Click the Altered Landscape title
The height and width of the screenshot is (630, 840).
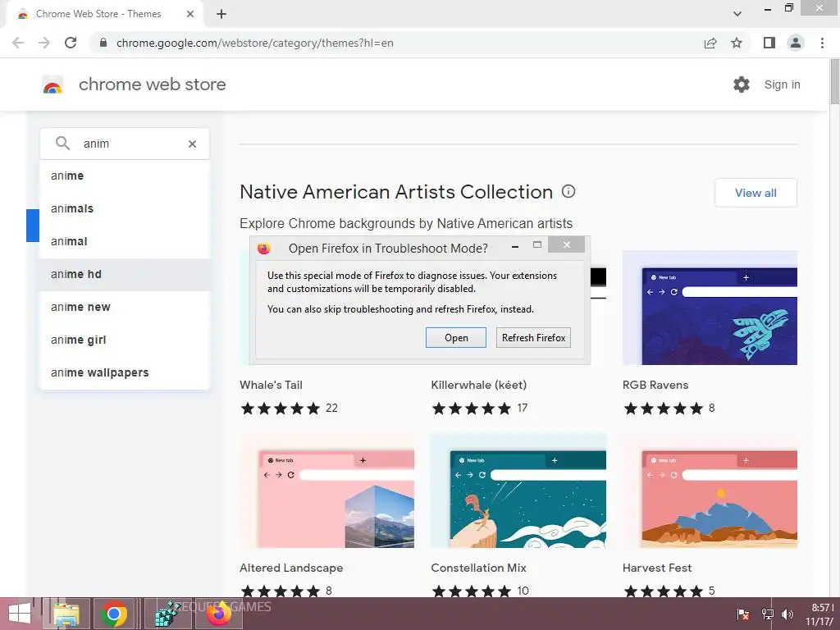tap(291, 568)
